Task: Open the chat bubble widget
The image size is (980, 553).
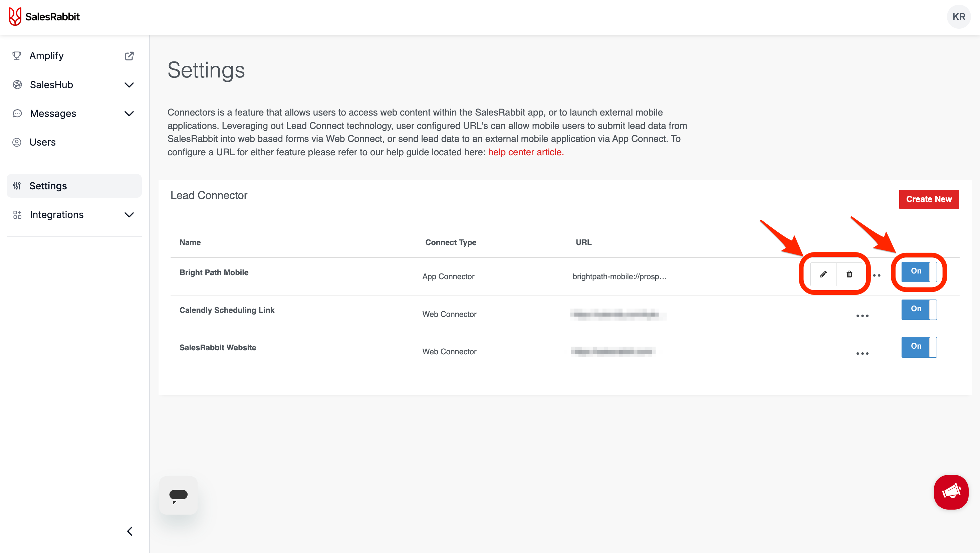Action: pos(178,496)
